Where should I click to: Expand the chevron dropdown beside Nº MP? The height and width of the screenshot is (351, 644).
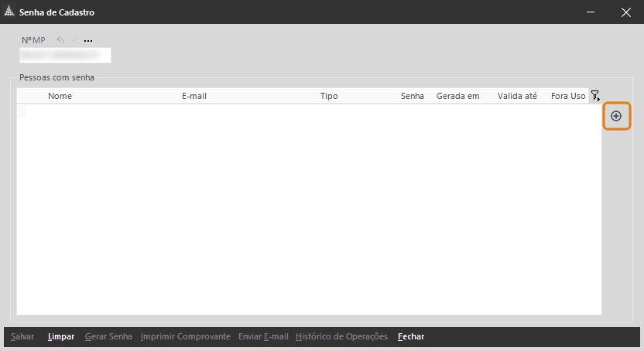pyautogui.click(x=74, y=39)
